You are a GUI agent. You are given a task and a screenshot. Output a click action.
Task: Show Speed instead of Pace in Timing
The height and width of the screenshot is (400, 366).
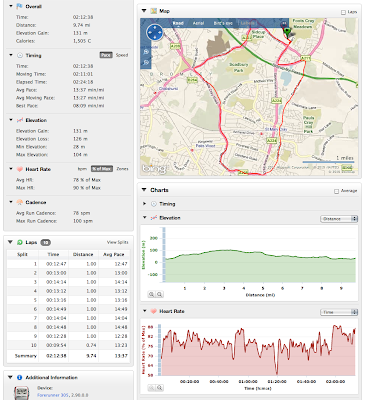[x=122, y=55]
